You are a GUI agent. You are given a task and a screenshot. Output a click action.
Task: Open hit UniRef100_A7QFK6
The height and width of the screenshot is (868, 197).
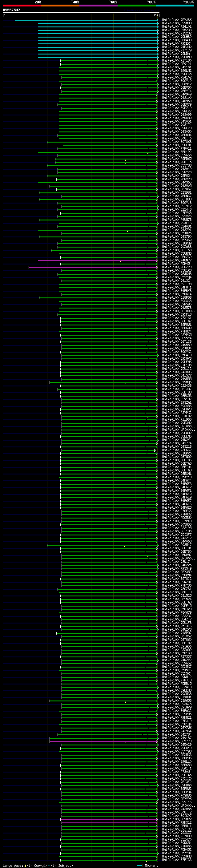176,511
